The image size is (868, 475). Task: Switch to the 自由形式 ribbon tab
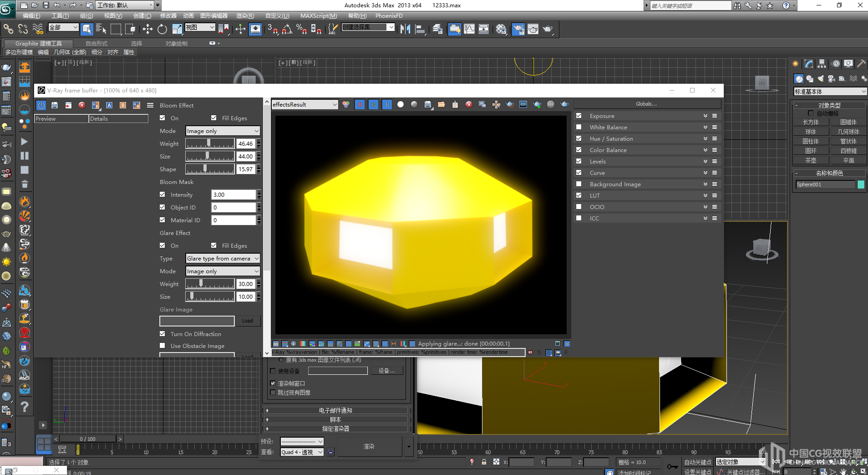point(96,44)
